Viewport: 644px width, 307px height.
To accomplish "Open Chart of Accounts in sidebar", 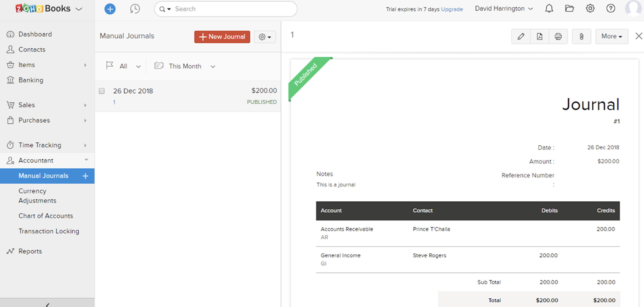I will coord(46,216).
